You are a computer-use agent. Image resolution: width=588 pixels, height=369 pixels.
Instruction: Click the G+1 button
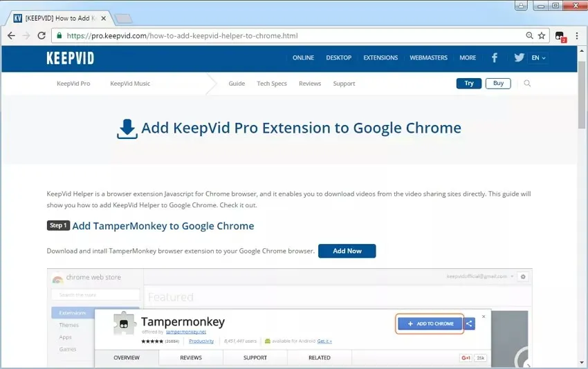pos(466,358)
